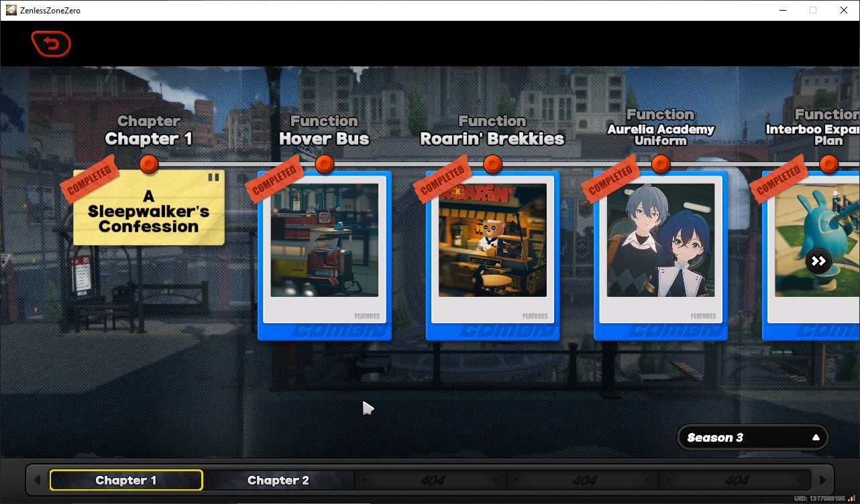Image resolution: width=860 pixels, height=504 pixels.
Task: Click the Aurelia Academy Uniform heading text
Action: 661,135
